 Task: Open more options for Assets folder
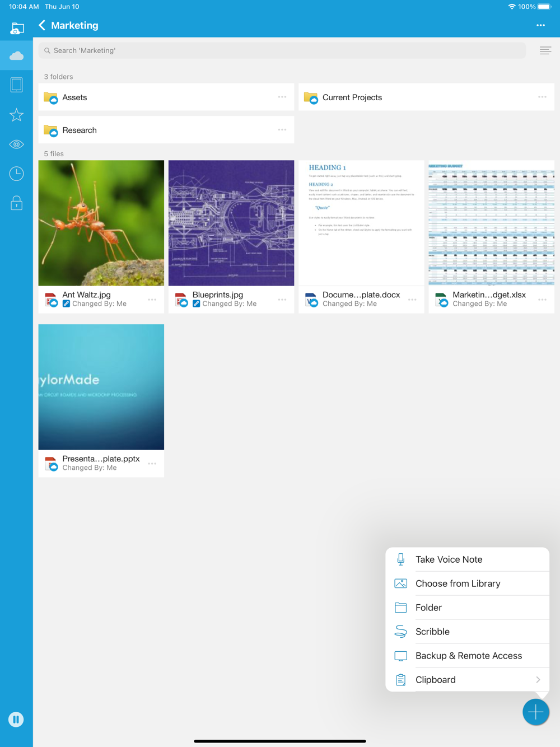[x=282, y=97]
